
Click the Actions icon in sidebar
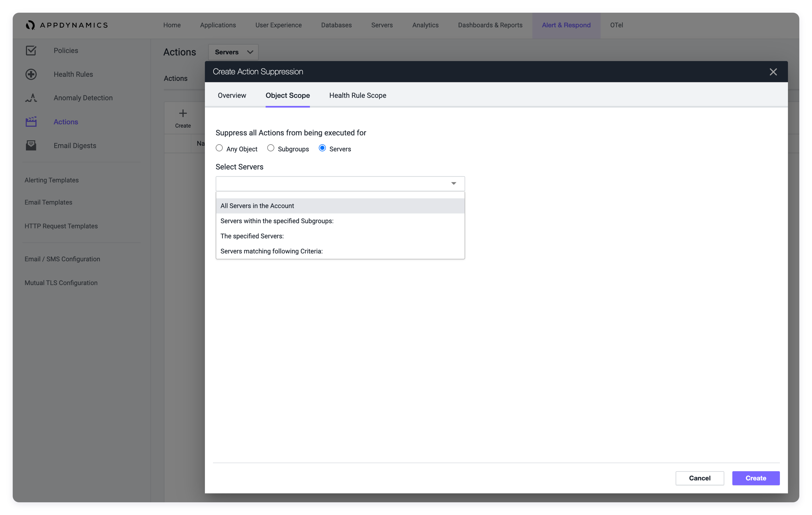coord(31,122)
